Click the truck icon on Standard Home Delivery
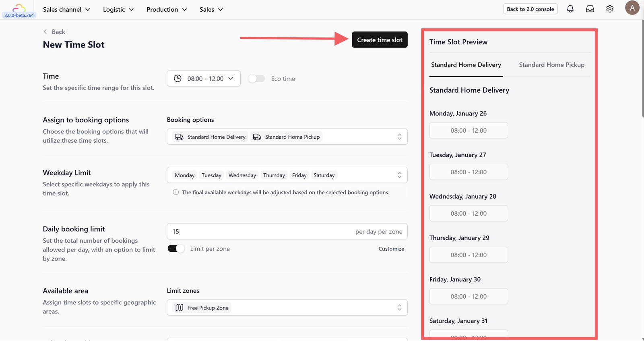644x341 pixels. pos(180,137)
